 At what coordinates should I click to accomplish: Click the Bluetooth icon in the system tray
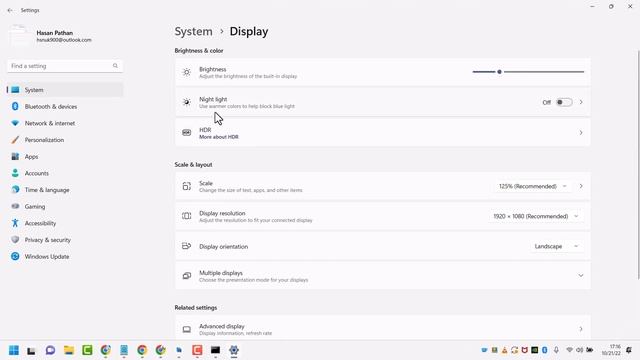pos(544,350)
